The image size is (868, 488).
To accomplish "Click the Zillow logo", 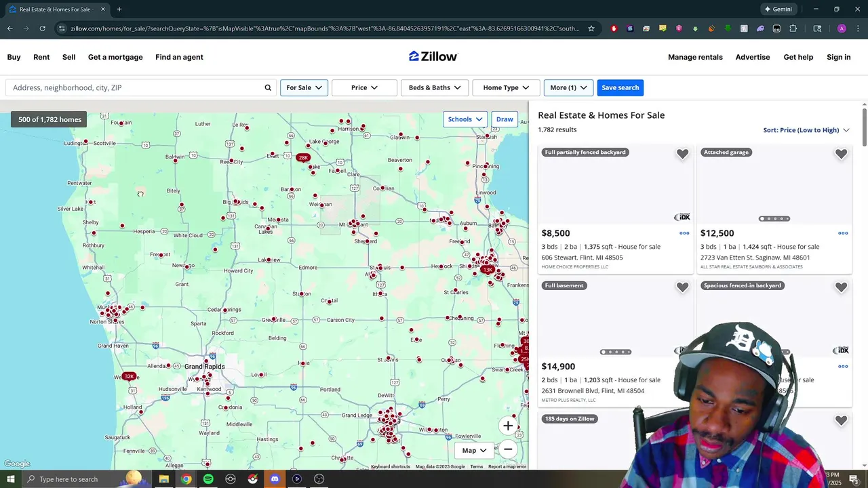I will coord(433,56).
